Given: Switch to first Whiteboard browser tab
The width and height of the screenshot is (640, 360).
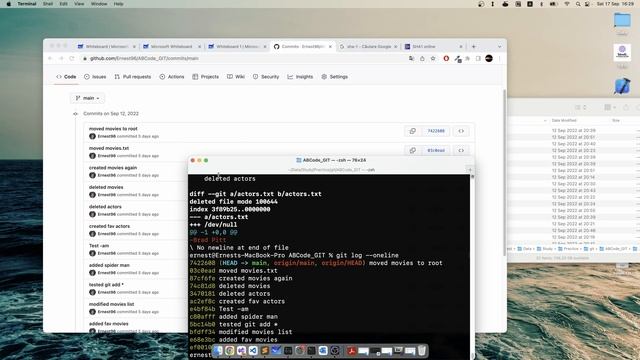Looking at the screenshot, I should click(106, 47).
